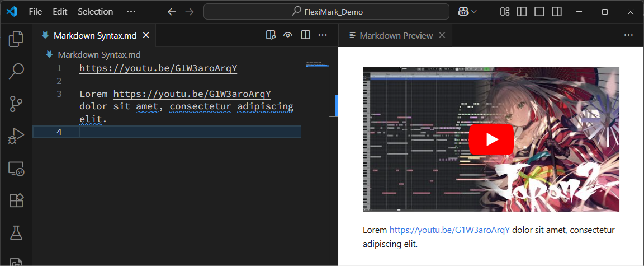The image size is (644, 266).
Task: Toggle the secondary side bar layout button
Action: point(556,12)
